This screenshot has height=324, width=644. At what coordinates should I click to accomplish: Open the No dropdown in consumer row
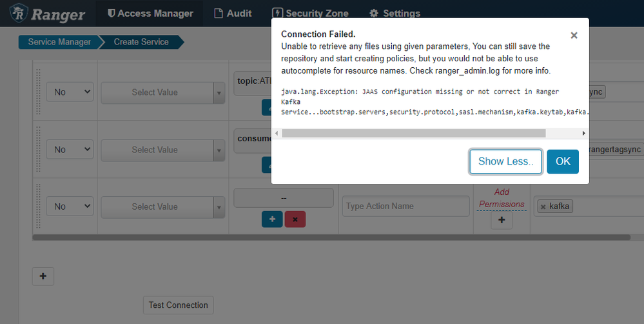pos(70,150)
